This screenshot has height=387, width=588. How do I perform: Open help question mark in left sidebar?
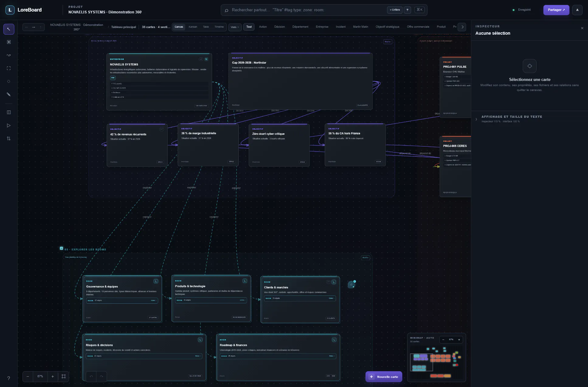coord(9,378)
